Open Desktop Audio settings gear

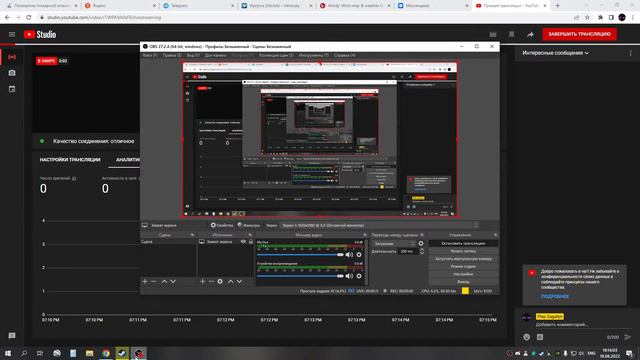click(x=359, y=276)
